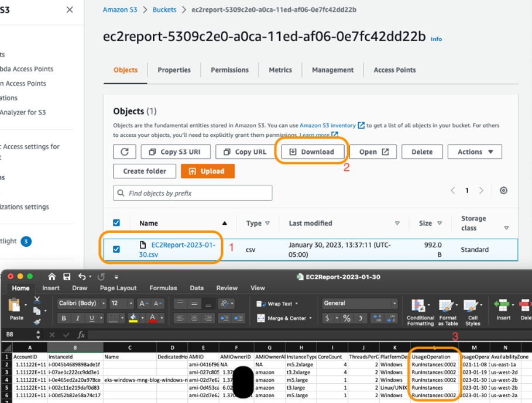The image size is (532, 403).
Task: Expand the General number format dropdown
Action: [394, 303]
